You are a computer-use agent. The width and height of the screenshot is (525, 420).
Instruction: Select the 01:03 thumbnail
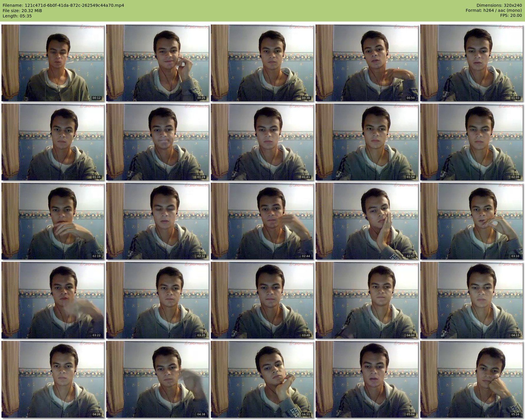pos(472,63)
